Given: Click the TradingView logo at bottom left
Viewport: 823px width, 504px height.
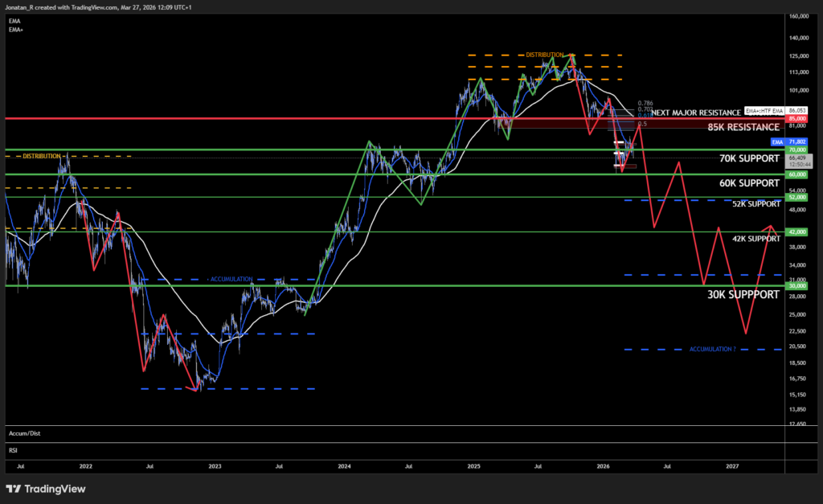Looking at the screenshot, I should pyautogui.click(x=44, y=489).
